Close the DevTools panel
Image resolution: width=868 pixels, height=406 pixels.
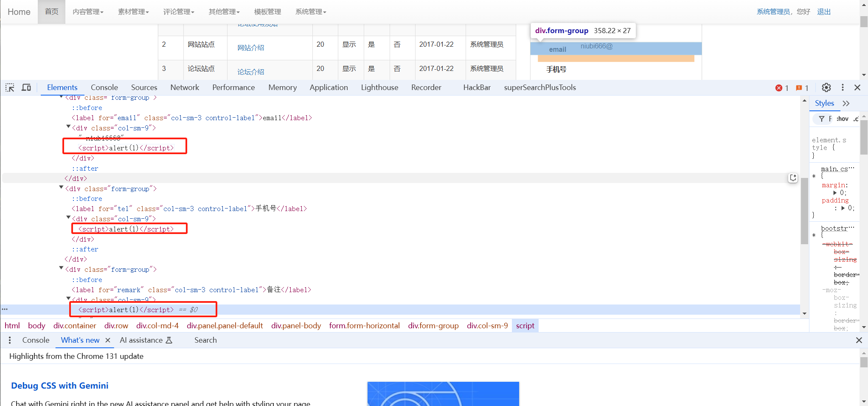tap(857, 87)
